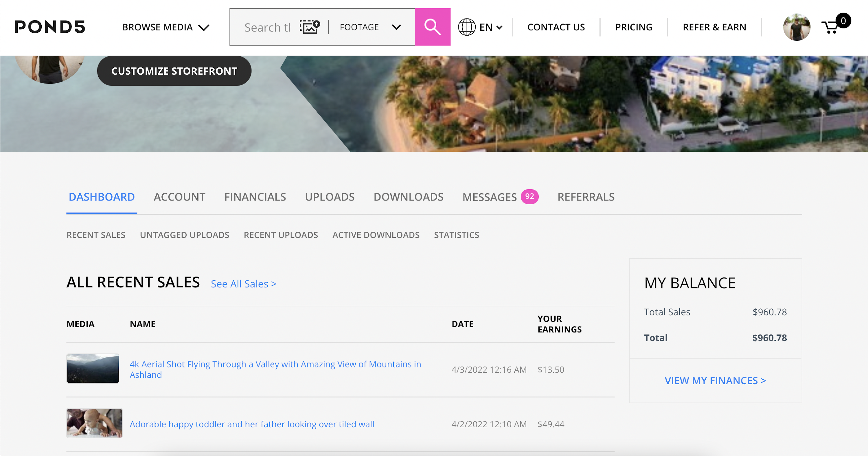
Task: Switch to the Uploads tab
Action: [330, 197]
